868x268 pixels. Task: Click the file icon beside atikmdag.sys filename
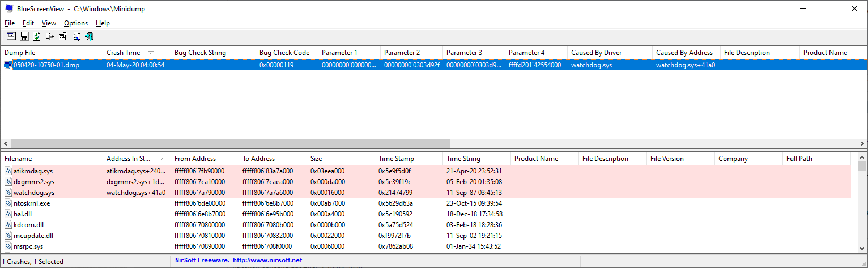coord(8,171)
